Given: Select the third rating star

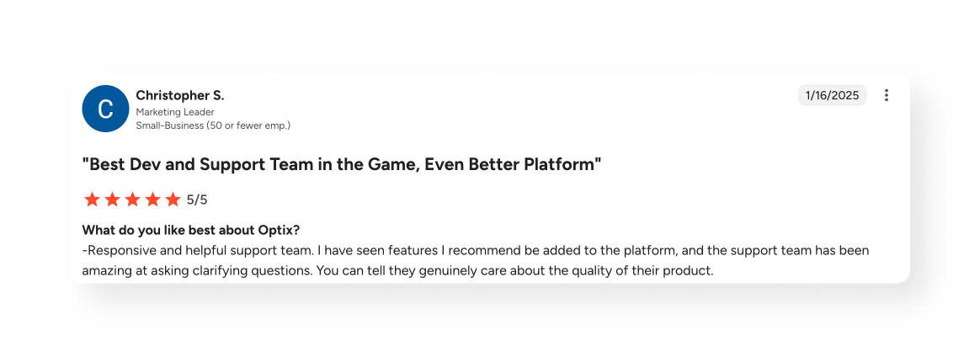Looking at the screenshot, I should tap(132, 200).
